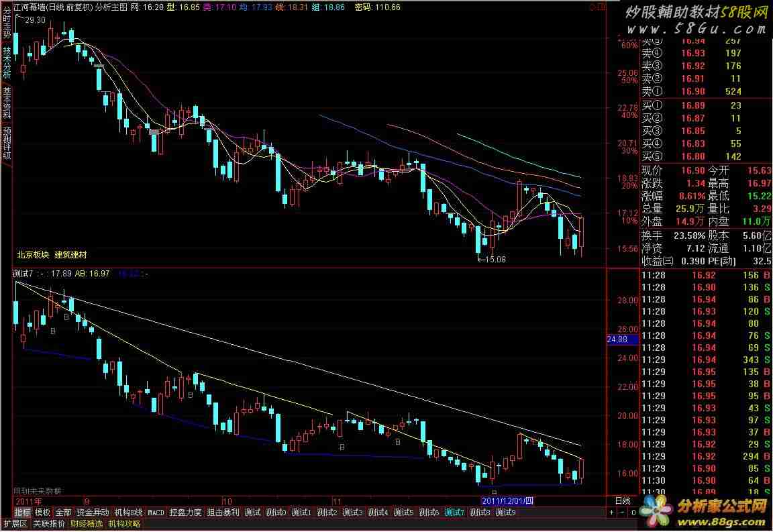Image resolution: width=773 pixels, height=532 pixels.
Task: Open the 基本资料 side tab
Action: (7, 103)
